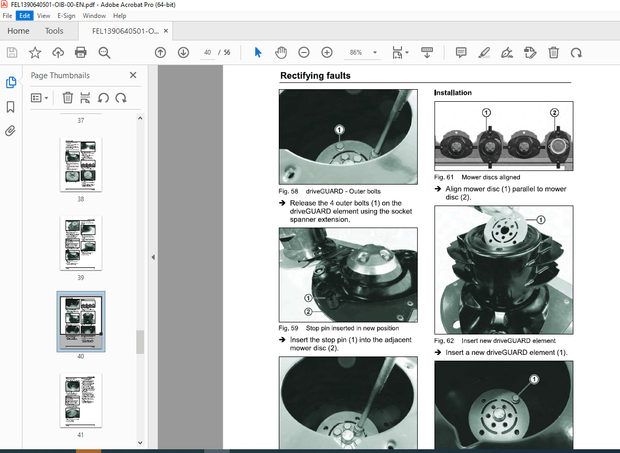Delete page with toolbar trash icon
620x453 pixels.
554,53
